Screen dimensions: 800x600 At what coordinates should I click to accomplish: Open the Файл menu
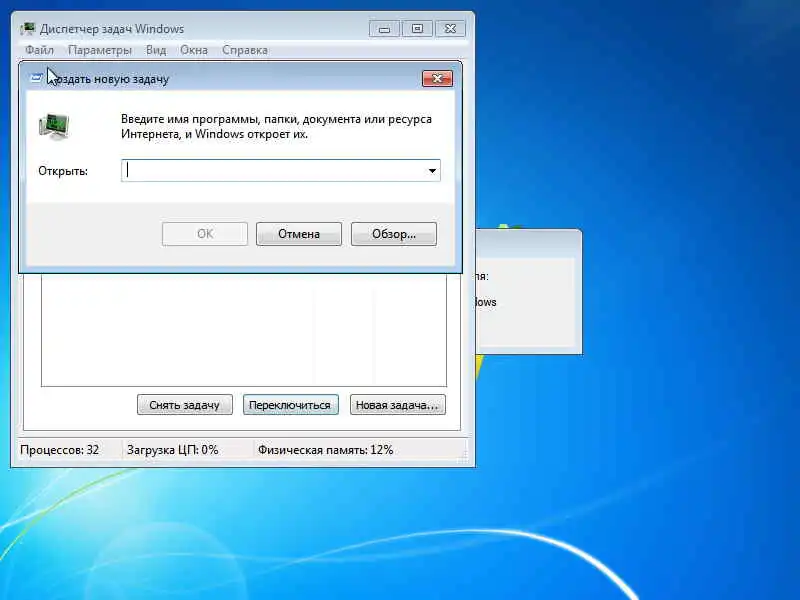[x=39, y=50]
